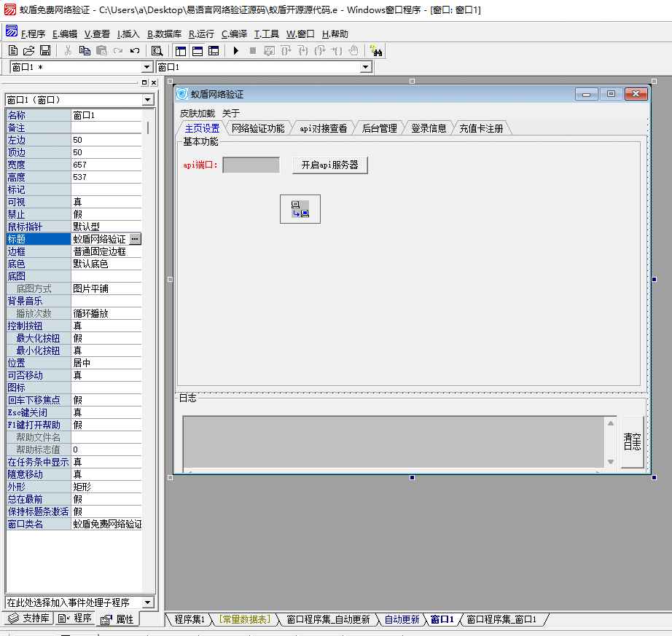This screenshot has width=672, height=636.
Task: Click the Save toolbar icon
Action: pos(45,50)
